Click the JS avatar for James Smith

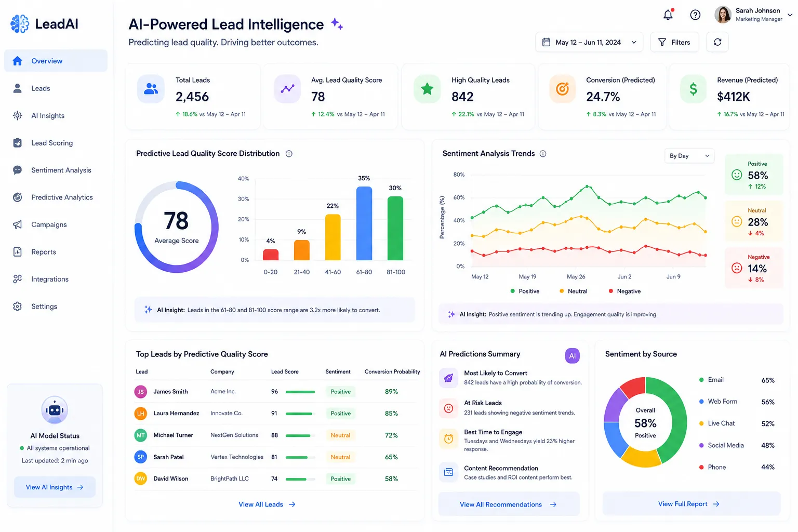pos(141,392)
